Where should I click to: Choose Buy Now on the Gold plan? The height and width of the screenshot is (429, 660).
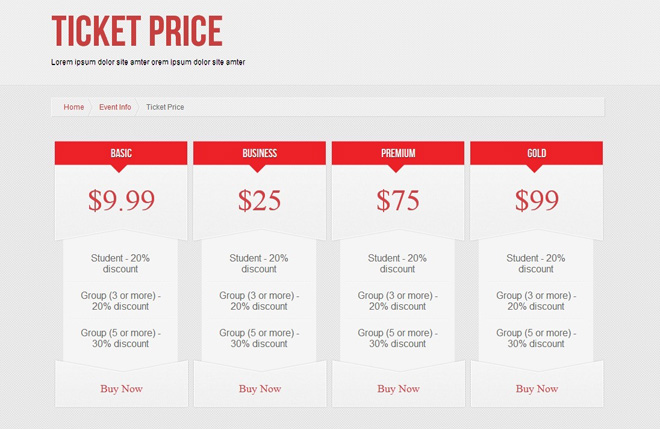pyautogui.click(x=537, y=388)
